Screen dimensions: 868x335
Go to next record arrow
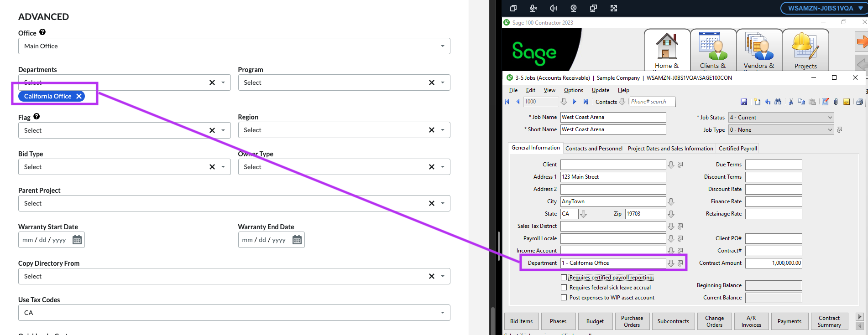point(575,102)
